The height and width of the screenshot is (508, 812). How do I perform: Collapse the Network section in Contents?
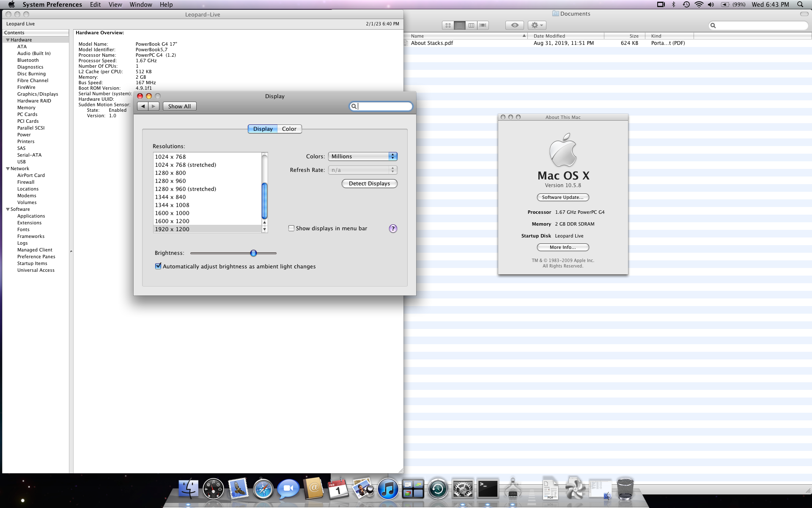(x=8, y=168)
